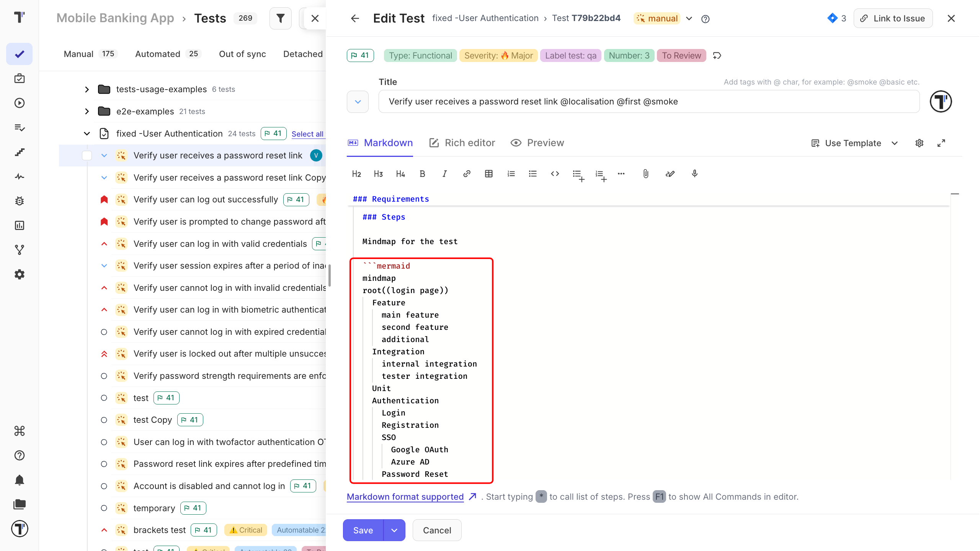Insert a table from the toolbar

click(489, 174)
